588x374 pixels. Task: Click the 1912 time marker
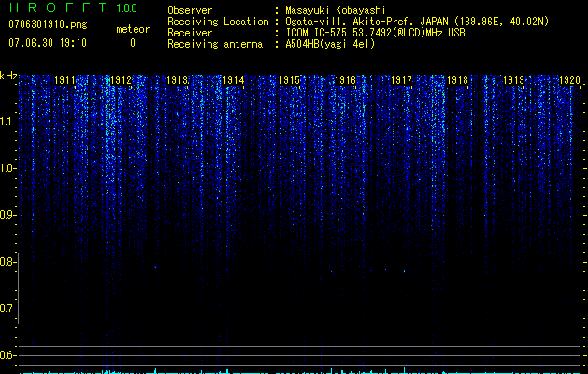[x=122, y=80]
